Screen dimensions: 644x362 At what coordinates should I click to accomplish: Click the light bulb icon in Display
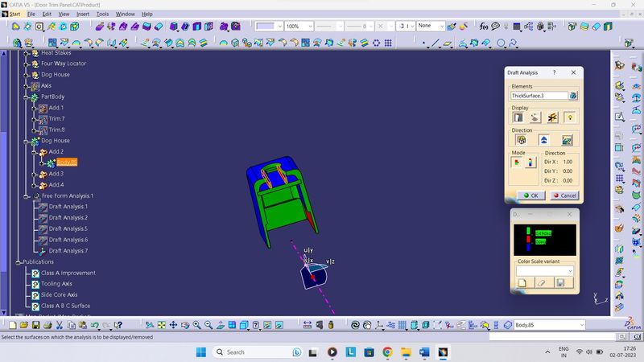click(569, 117)
